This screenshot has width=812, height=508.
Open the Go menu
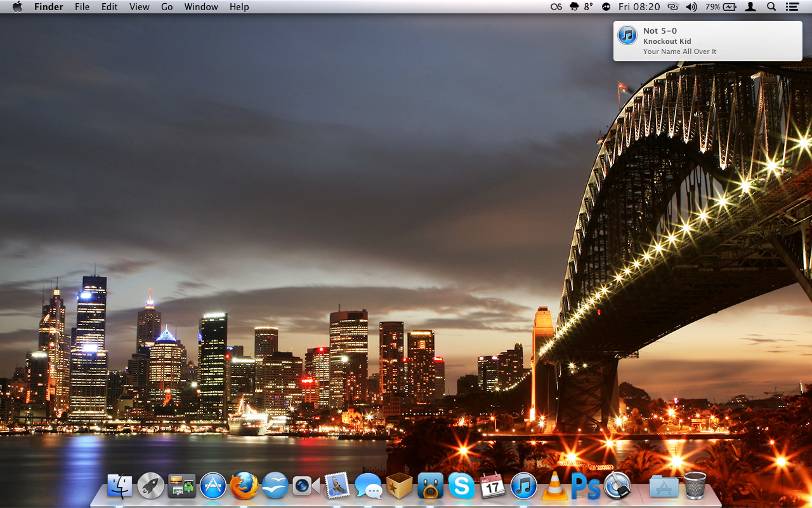click(x=167, y=7)
